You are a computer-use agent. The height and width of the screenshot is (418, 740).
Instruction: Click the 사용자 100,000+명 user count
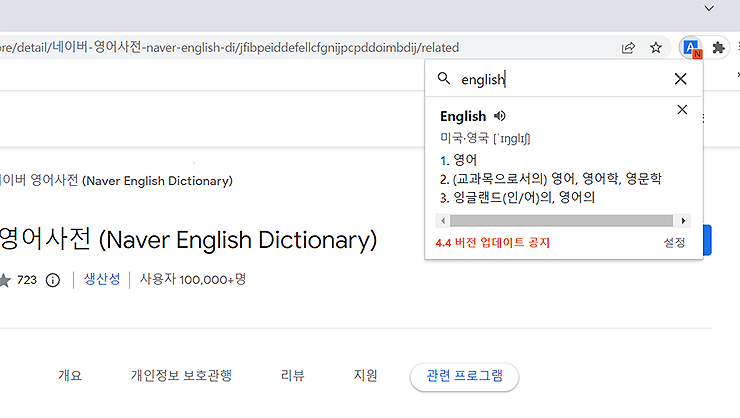click(x=193, y=279)
